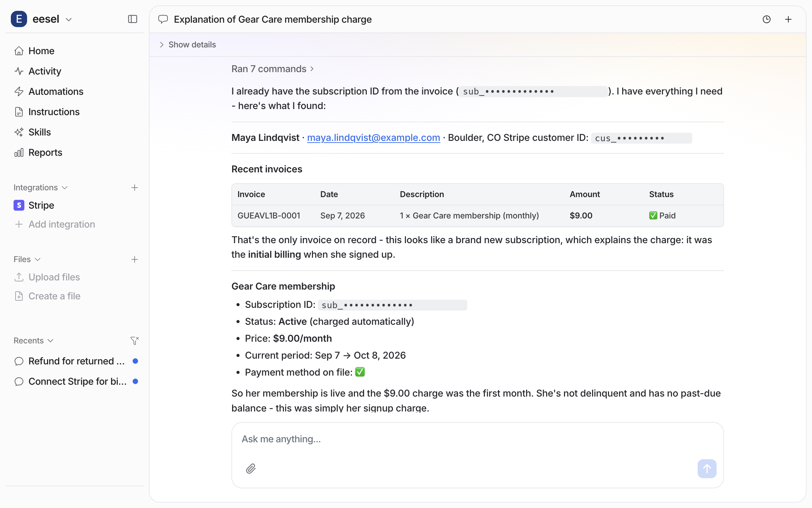Screen dimensions: 812x508
Task: Click the Description column header
Action: coord(422,194)
